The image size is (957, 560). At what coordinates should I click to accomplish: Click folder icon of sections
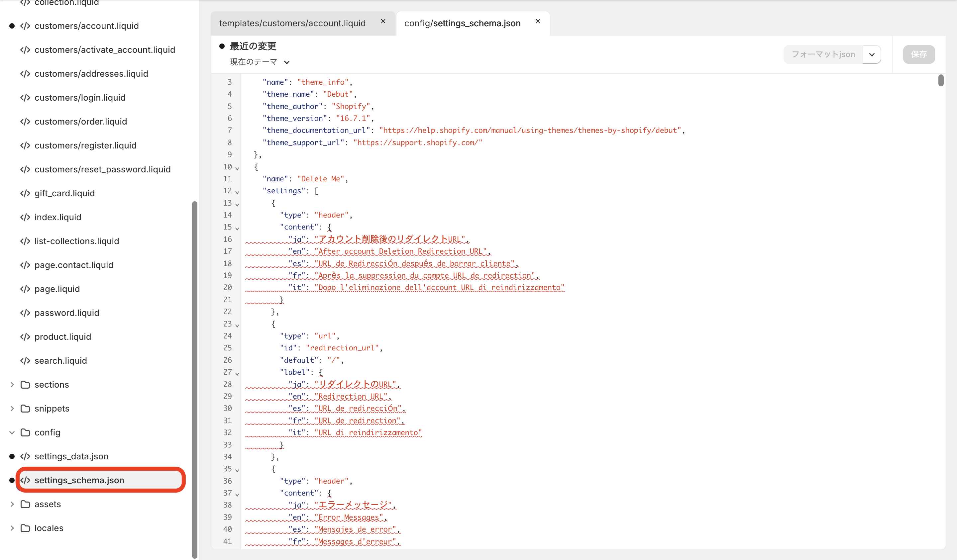[x=25, y=385]
